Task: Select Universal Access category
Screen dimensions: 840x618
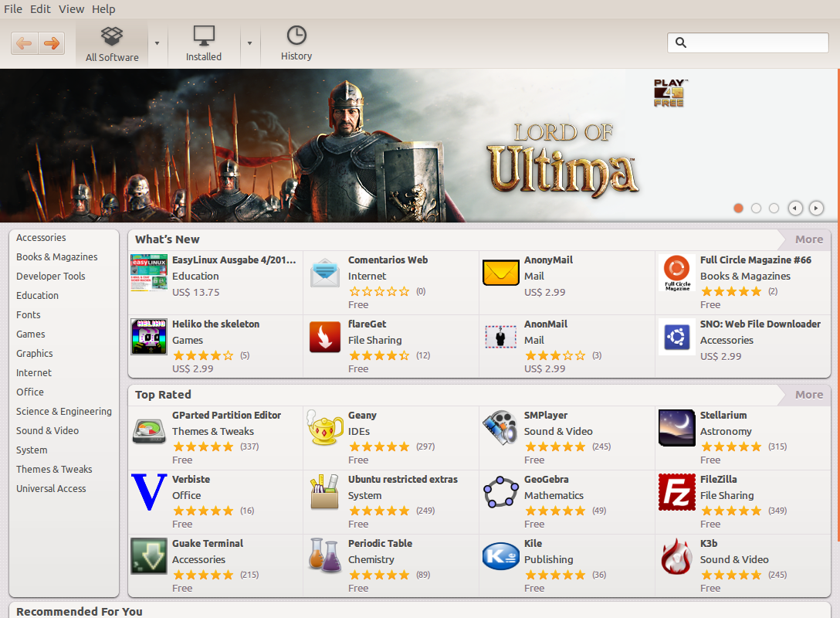Action: [x=51, y=488]
